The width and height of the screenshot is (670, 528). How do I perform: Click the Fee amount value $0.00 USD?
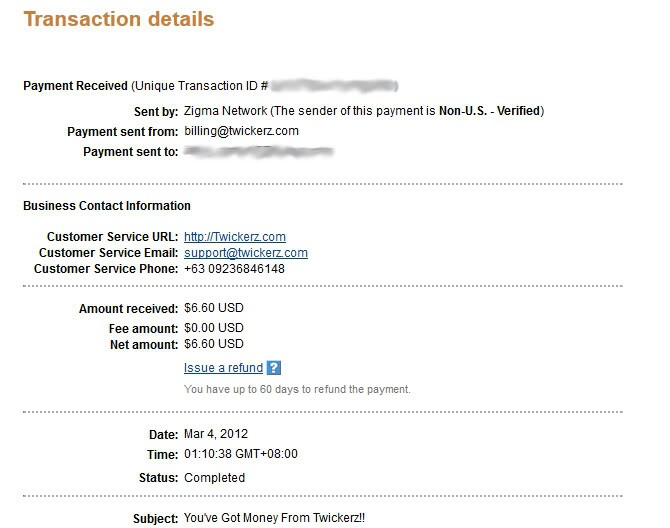point(214,328)
